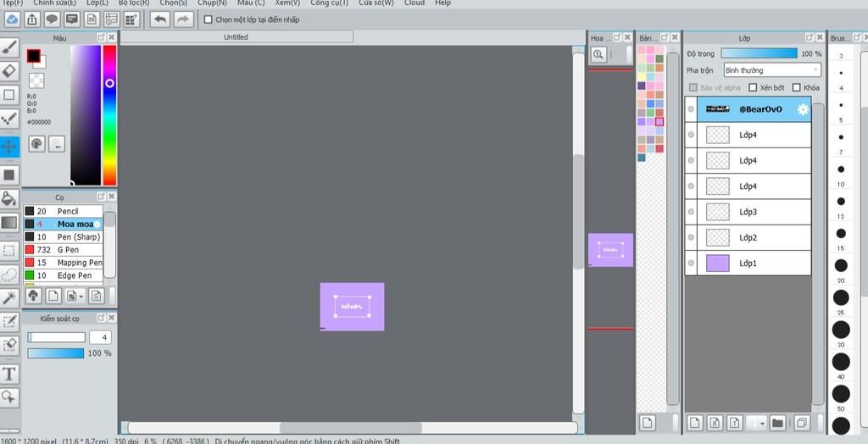Viewport: 868px width, 444px height.
Task: Select the Edge Pen brush
Action: pos(63,275)
